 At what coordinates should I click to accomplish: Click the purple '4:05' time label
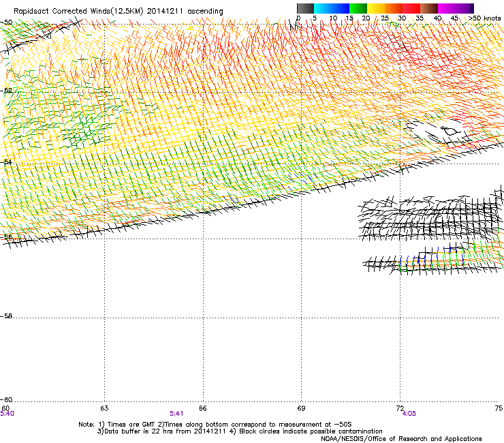tap(409, 414)
